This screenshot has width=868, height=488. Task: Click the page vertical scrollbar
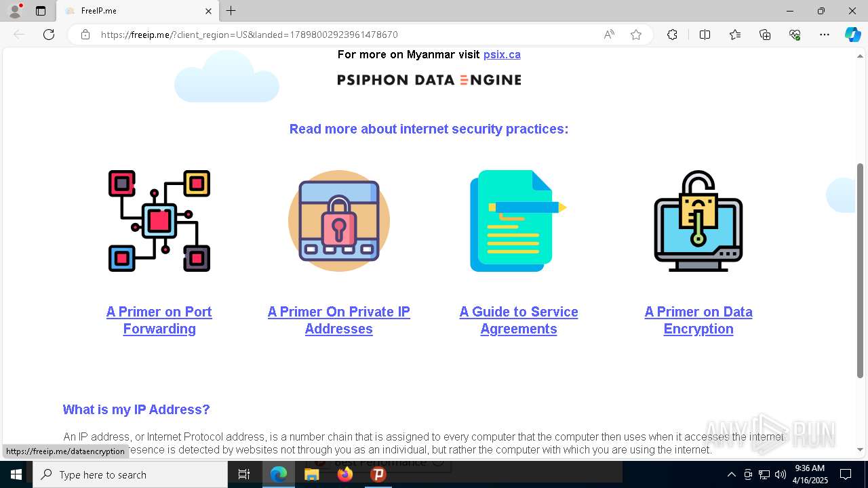coord(860,270)
